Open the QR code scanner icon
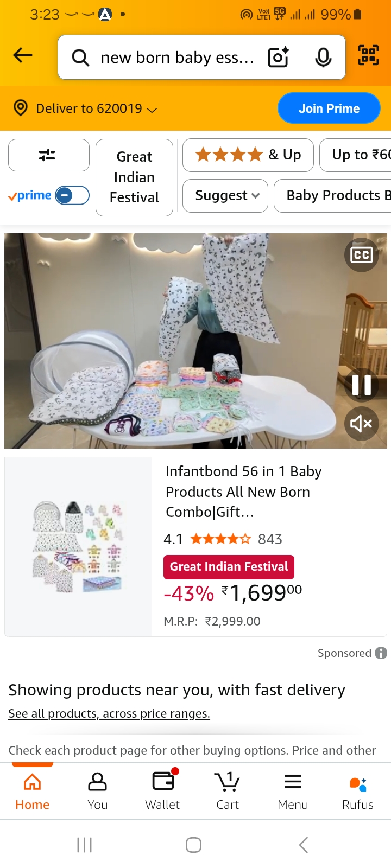The image size is (391, 868). (x=368, y=55)
